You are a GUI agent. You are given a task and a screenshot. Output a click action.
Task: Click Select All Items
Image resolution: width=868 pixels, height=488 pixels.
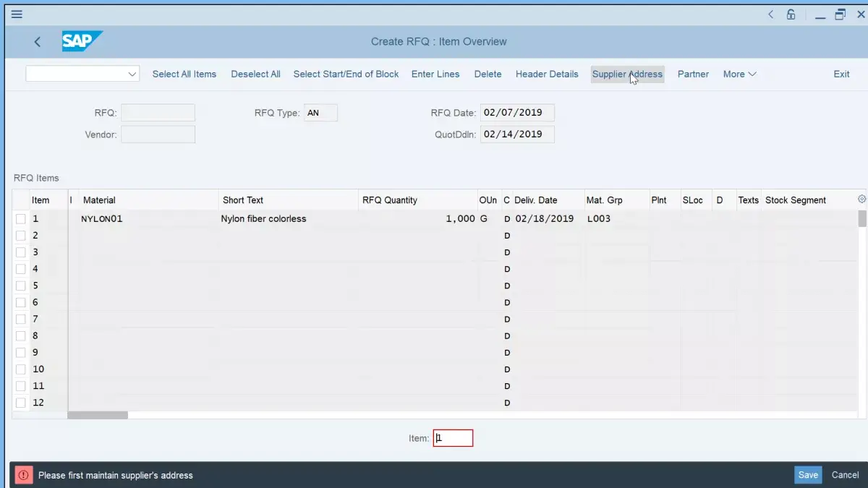tap(184, 74)
